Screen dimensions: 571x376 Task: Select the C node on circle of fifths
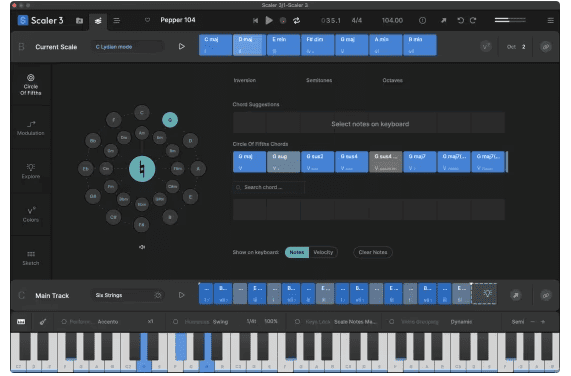point(142,112)
